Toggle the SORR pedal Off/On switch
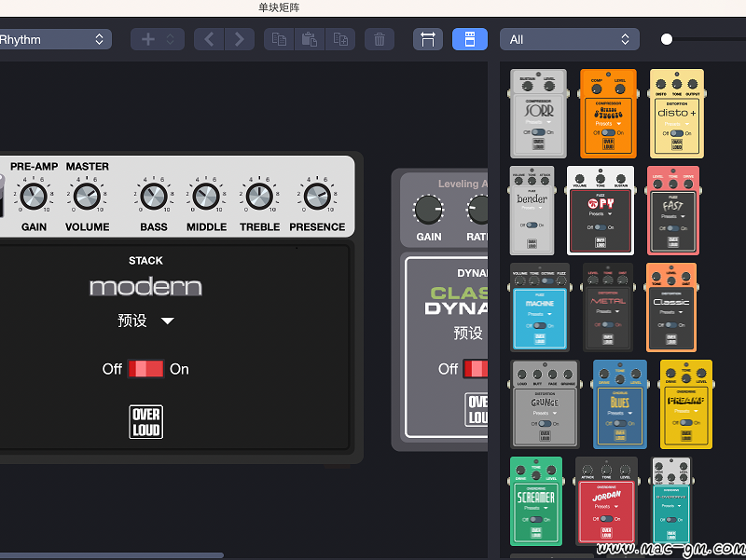This screenshot has width=746, height=560. tap(538, 132)
